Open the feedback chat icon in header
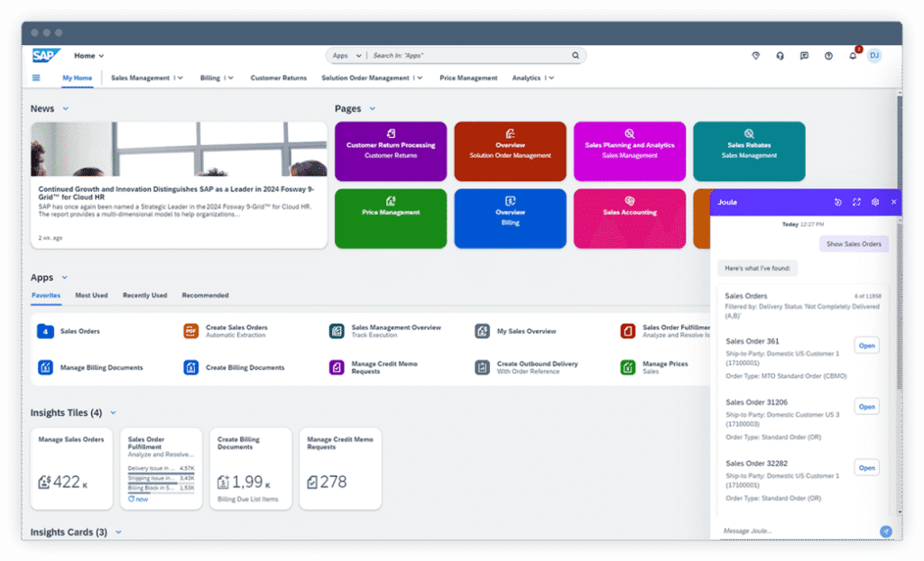This screenshot has width=924, height=561. [x=804, y=56]
